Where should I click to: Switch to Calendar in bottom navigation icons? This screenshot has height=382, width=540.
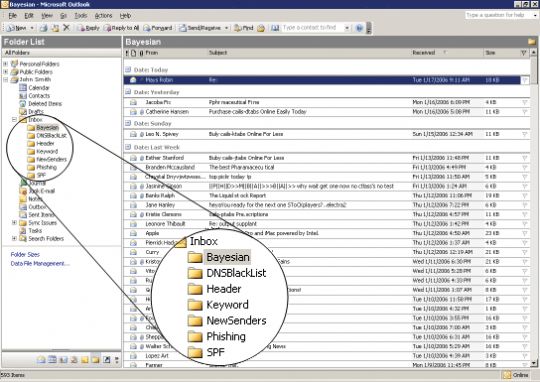pos(52,360)
